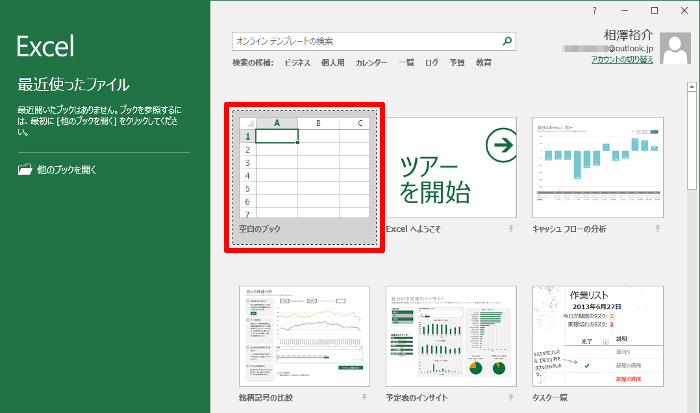The image size is (700, 413).
Task: Click アカウントの切り替え link
Action: (x=622, y=59)
